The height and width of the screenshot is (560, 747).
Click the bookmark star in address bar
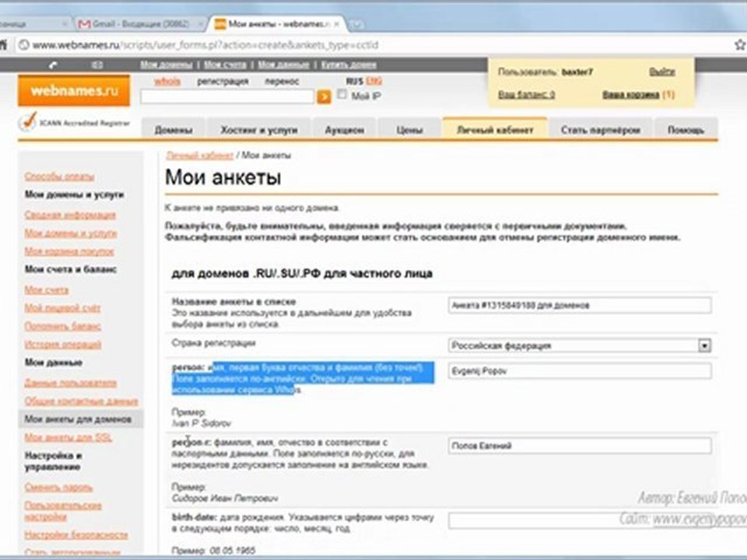click(740, 45)
